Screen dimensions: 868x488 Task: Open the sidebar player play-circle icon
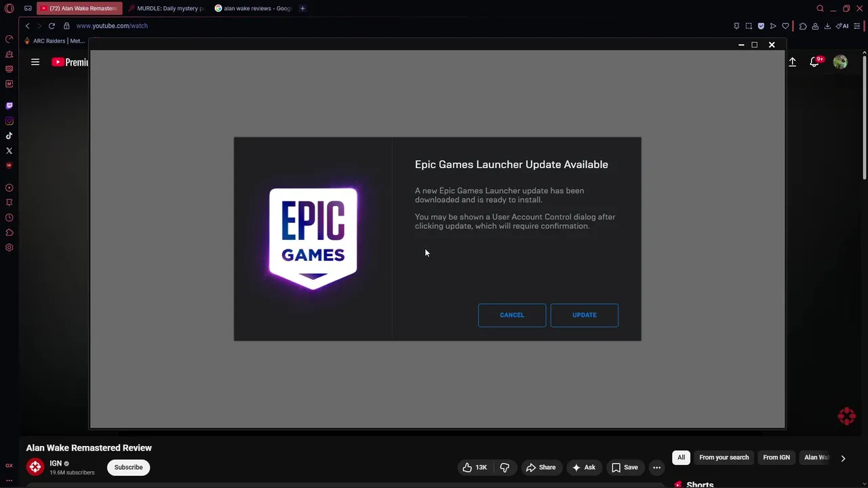[x=9, y=188]
